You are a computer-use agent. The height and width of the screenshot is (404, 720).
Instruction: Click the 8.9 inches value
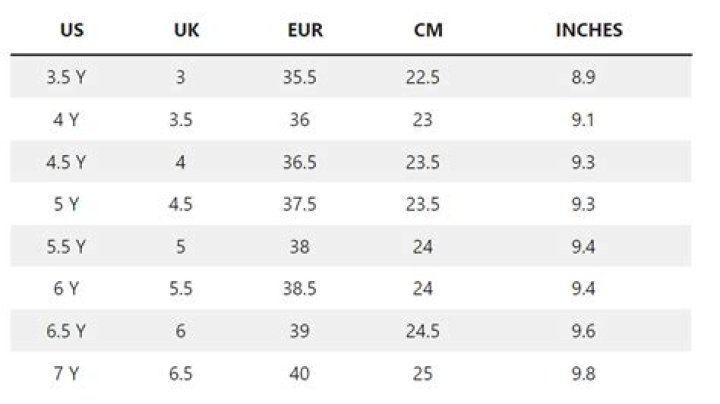click(x=588, y=77)
